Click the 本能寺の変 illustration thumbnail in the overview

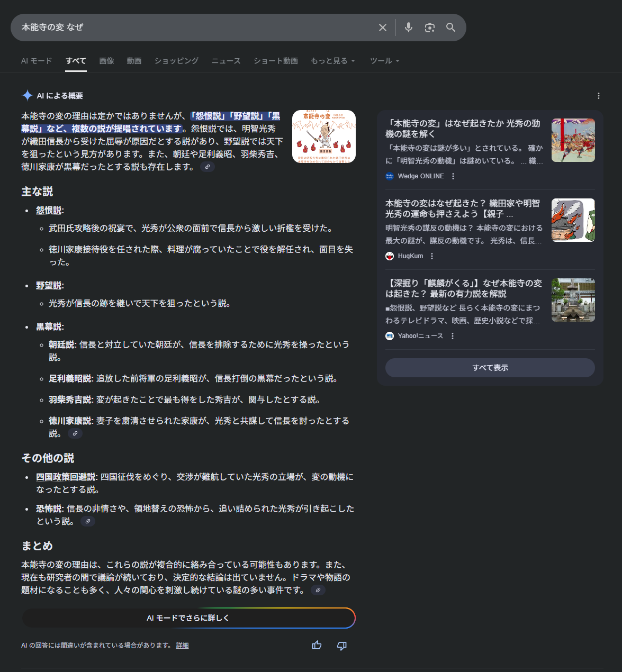click(x=323, y=137)
